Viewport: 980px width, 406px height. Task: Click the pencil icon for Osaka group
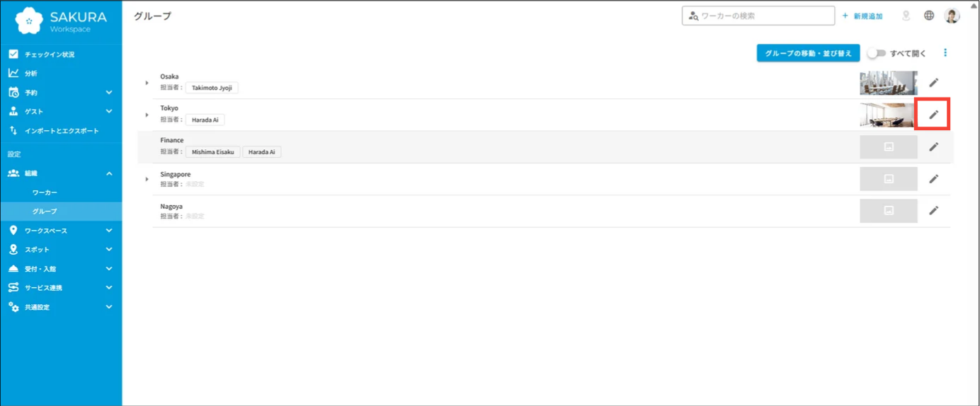933,83
